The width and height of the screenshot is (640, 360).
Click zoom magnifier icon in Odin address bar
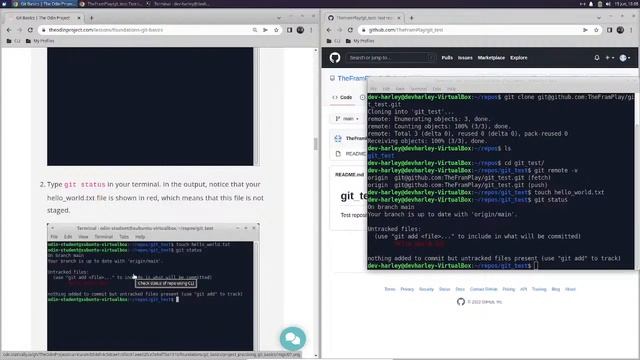255,30
